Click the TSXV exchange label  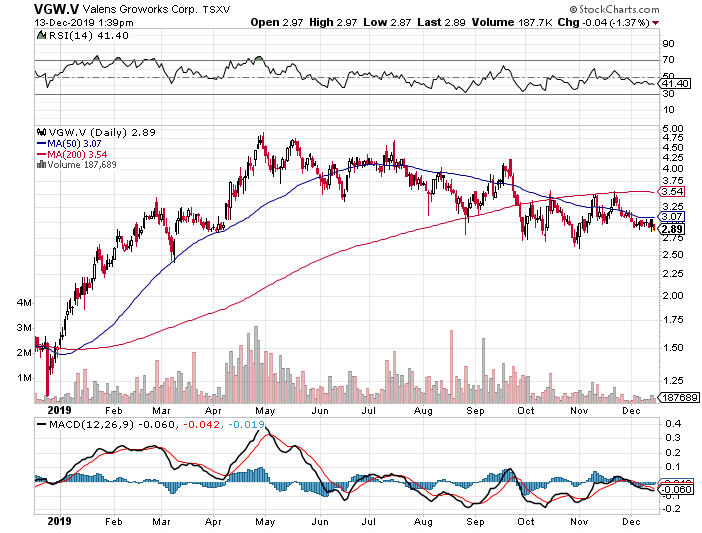click(216, 9)
